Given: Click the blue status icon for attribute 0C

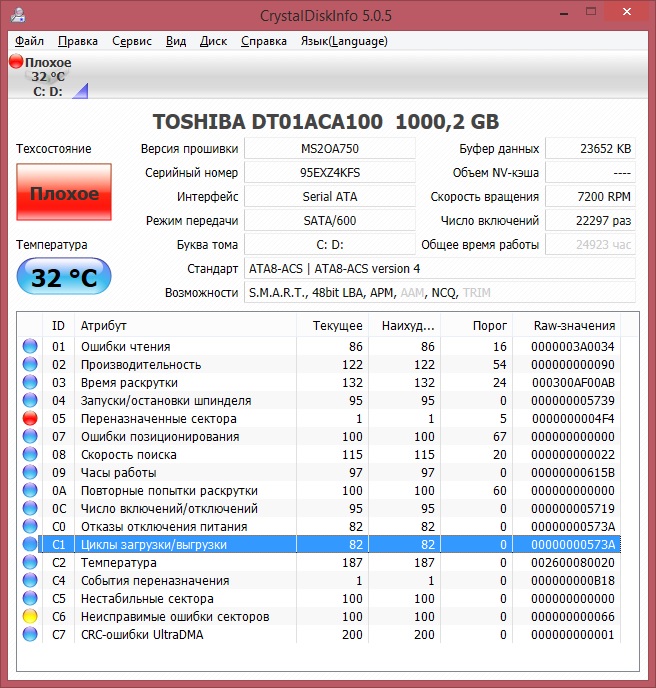Looking at the screenshot, I should [x=30, y=508].
